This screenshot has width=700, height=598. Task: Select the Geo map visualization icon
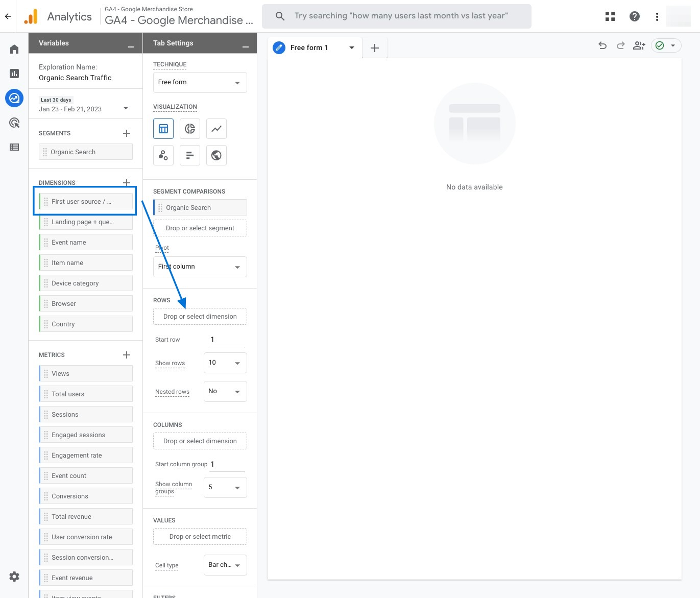(216, 155)
